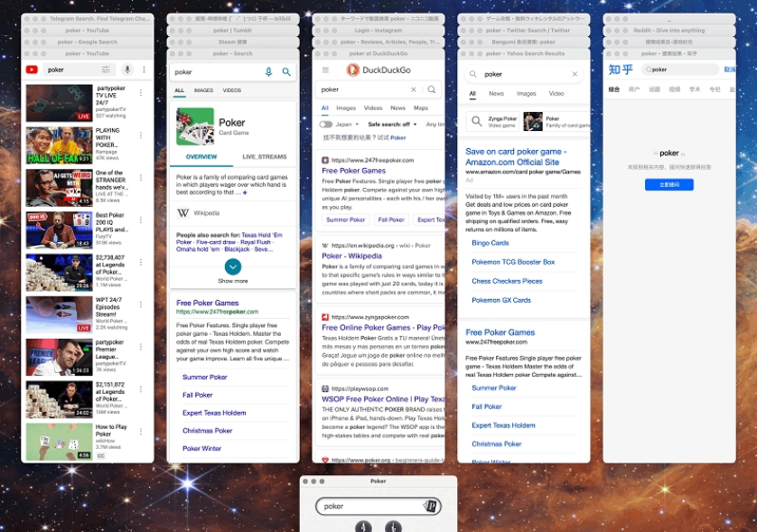Select the VIDEOS tab in Bing

(232, 90)
